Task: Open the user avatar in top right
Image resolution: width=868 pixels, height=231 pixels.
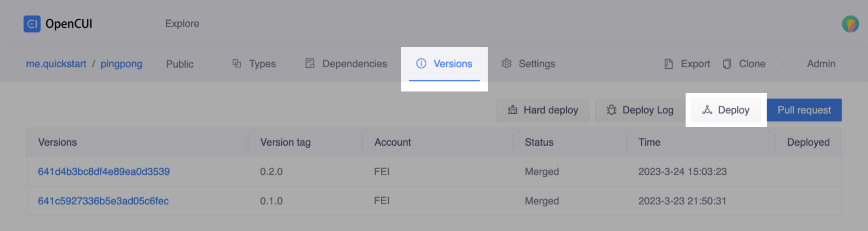Action: click(x=850, y=24)
